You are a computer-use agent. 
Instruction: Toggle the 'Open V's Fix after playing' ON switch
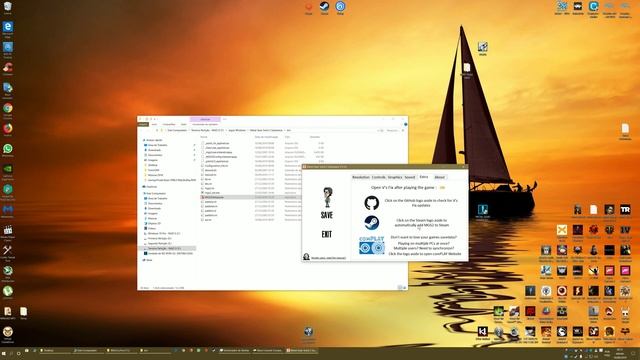[442, 187]
